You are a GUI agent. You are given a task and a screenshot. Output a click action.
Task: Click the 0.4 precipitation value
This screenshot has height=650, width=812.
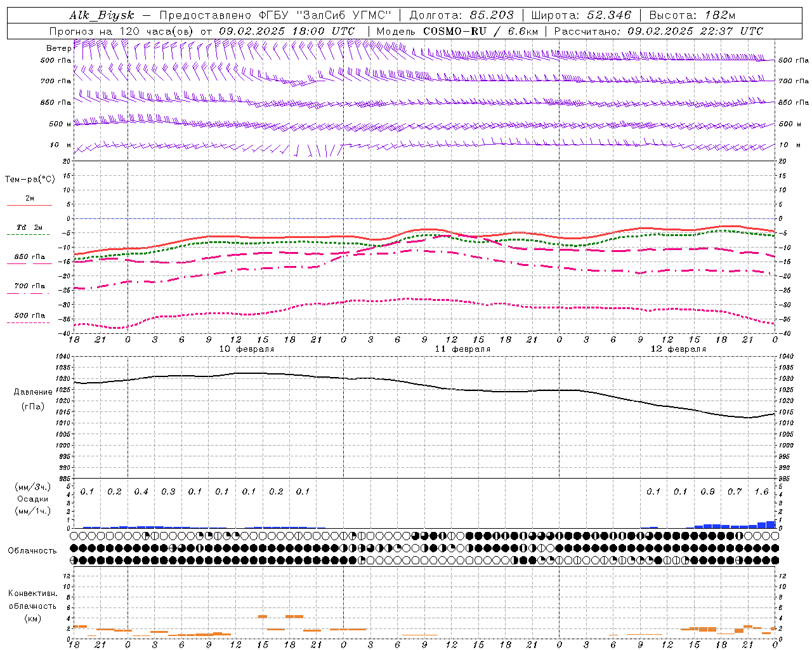[x=141, y=491]
